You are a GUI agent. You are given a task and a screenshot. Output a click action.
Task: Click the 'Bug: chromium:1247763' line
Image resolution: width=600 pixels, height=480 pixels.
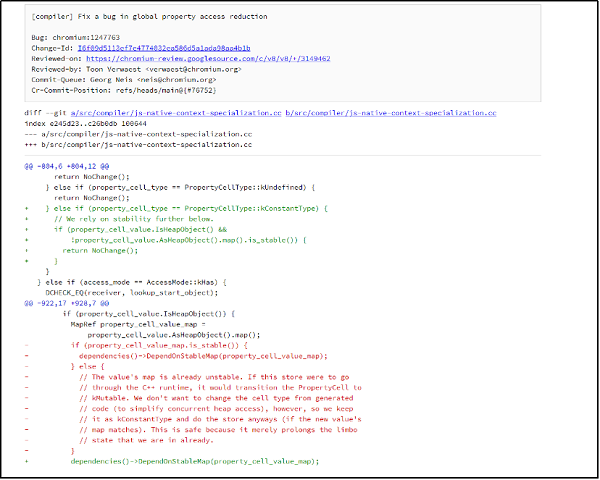click(76, 38)
